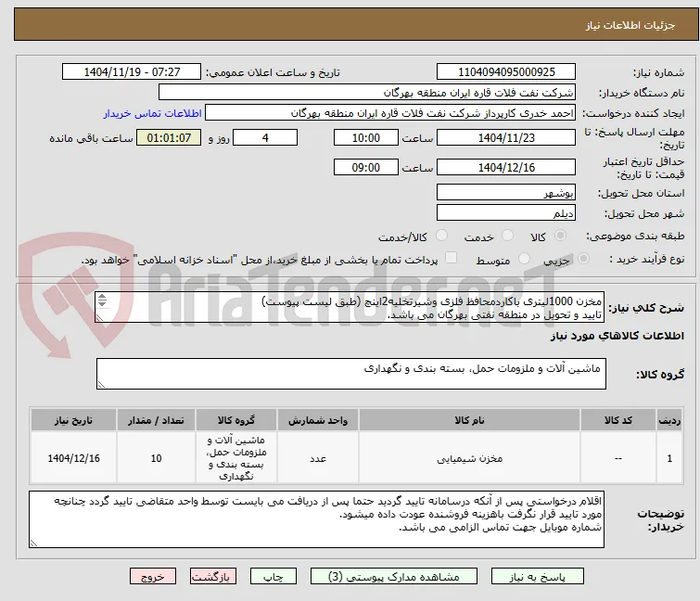This screenshot has height=601, width=700.
Task: Click the remaining days field showing 4
Action: (x=265, y=137)
